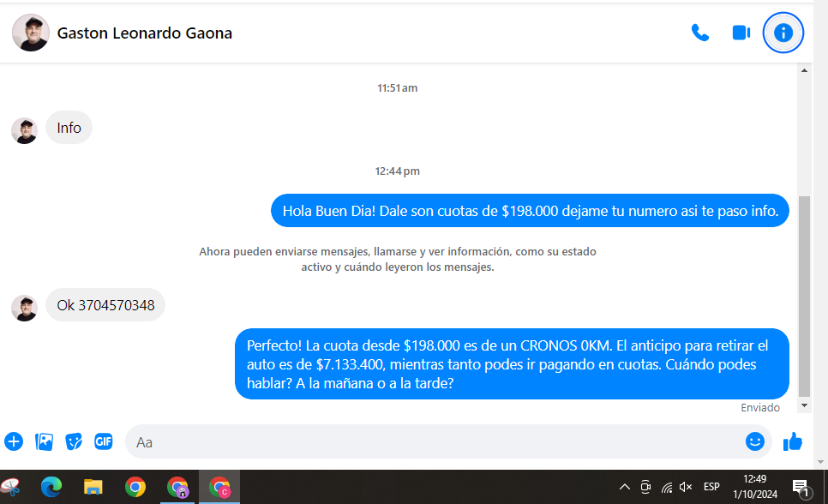Send a thumbs-up like

(793, 441)
